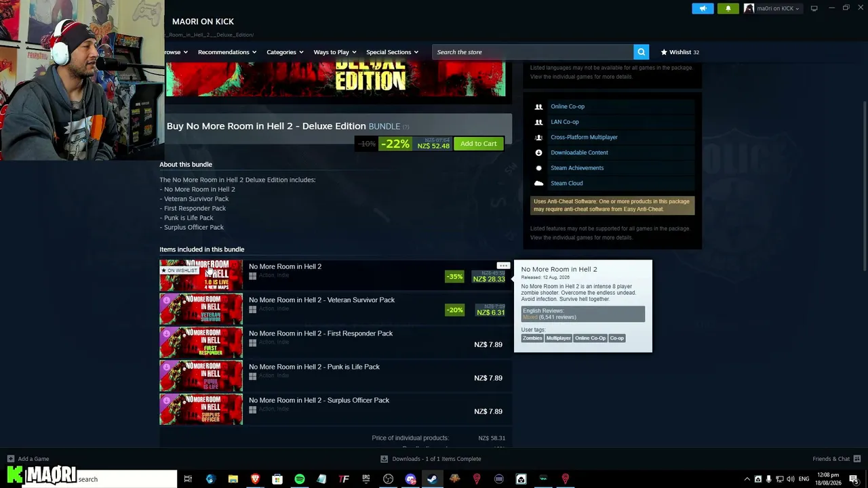
Task: Open Downloads - 1 of 1 Items Complete
Action: point(437,459)
